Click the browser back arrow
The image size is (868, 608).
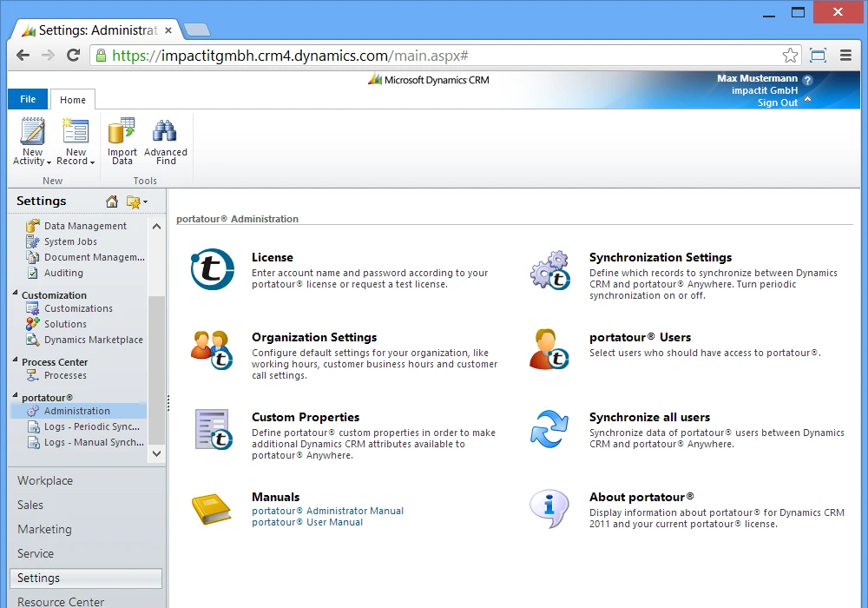[23, 56]
